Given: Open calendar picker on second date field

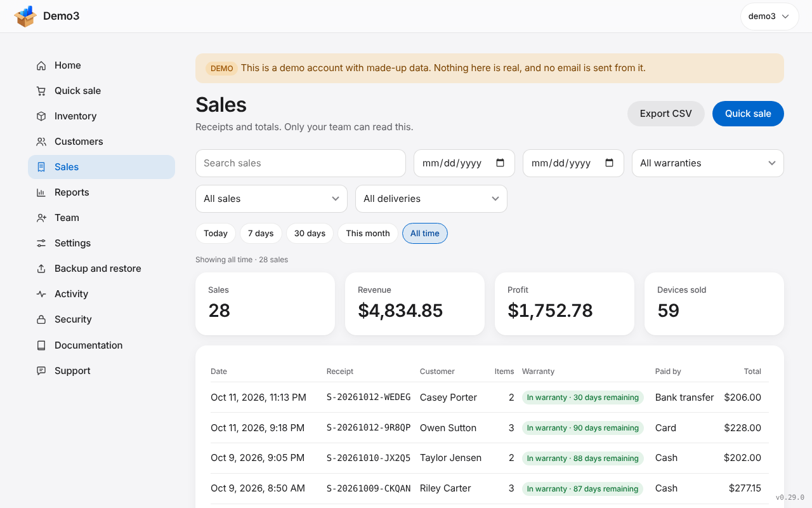Looking at the screenshot, I should point(609,163).
